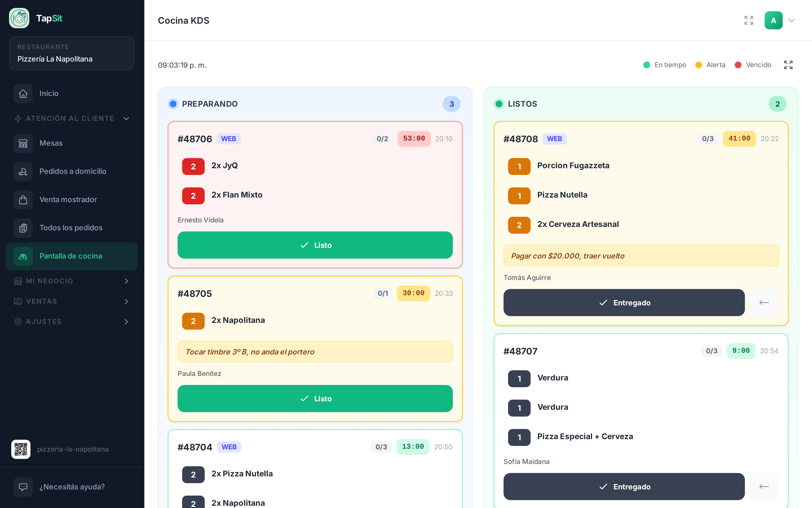This screenshot has width=812, height=508.
Task: Open Mesas in the sidebar
Action: click(72, 143)
